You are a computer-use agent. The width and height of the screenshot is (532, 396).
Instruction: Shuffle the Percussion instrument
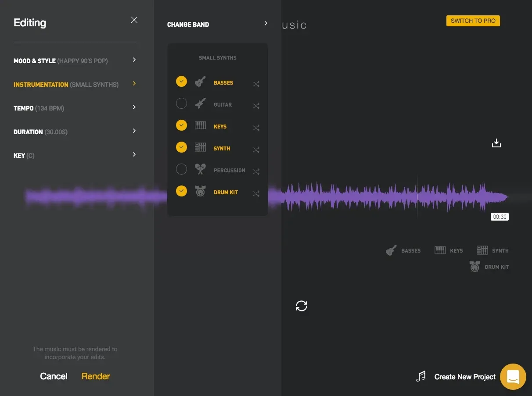256,171
